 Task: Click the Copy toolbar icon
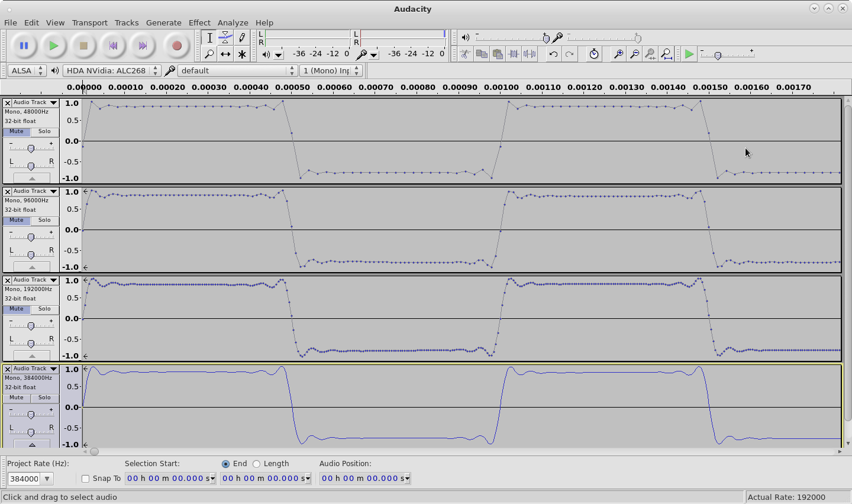482,54
